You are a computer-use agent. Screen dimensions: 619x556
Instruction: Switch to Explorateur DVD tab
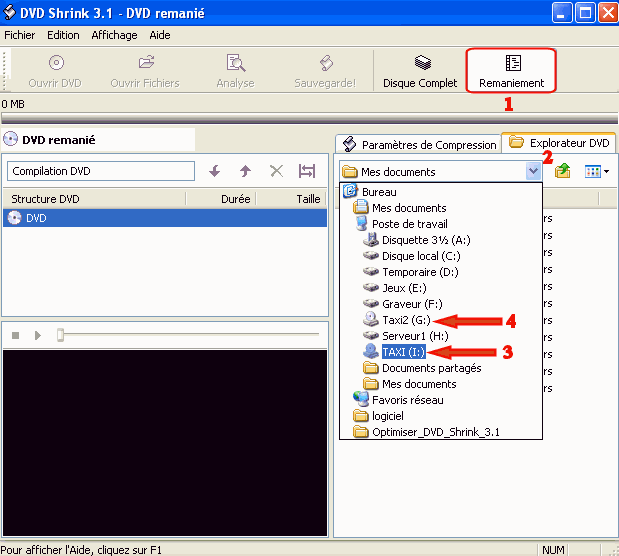[x=559, y=143]
